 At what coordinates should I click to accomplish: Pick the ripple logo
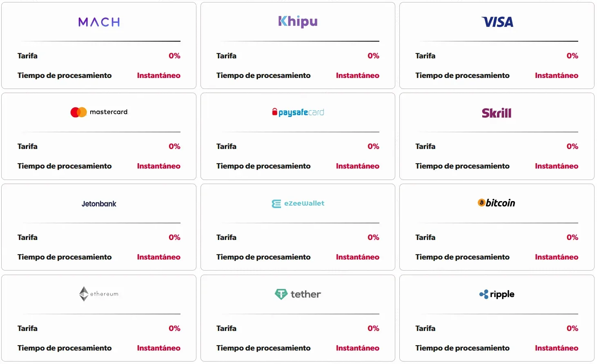tap(497, 294)
